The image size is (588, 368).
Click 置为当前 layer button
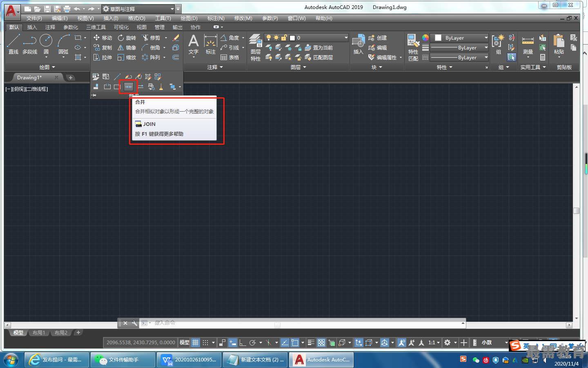(319, 47)
